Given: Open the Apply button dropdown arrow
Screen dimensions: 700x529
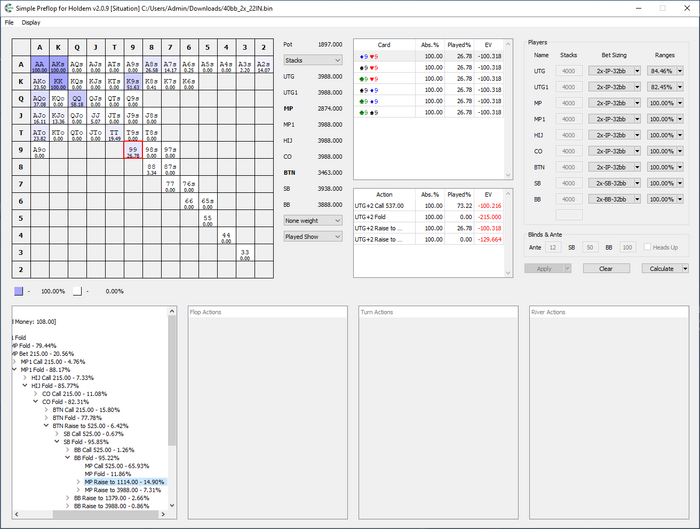Looking at the screenshot, I should coord(568,268).
